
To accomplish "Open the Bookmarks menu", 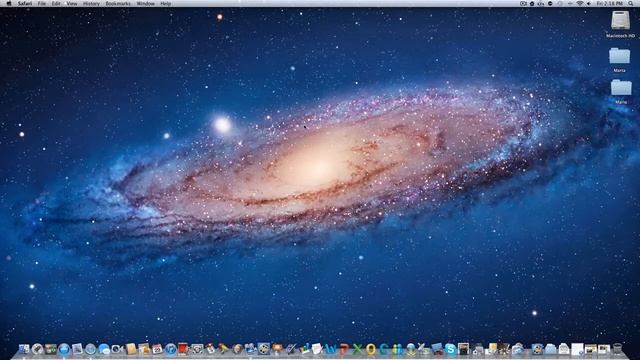I will (x=118, y=3).
